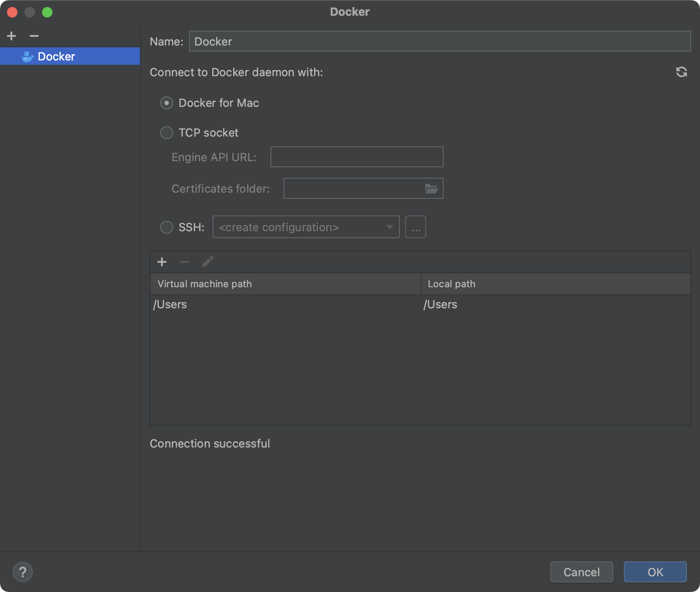
Task: Select the TCP socket radio button
Action: click(x=167, y=133)
